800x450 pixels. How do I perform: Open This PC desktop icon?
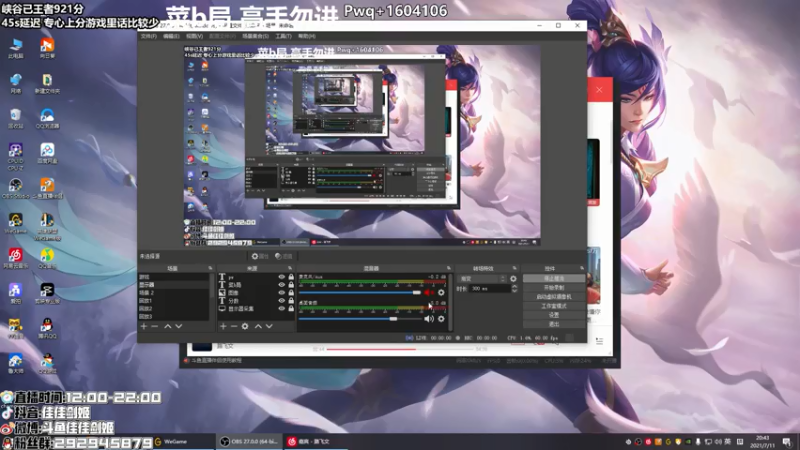pyautogui.click(x=15, y=47)
